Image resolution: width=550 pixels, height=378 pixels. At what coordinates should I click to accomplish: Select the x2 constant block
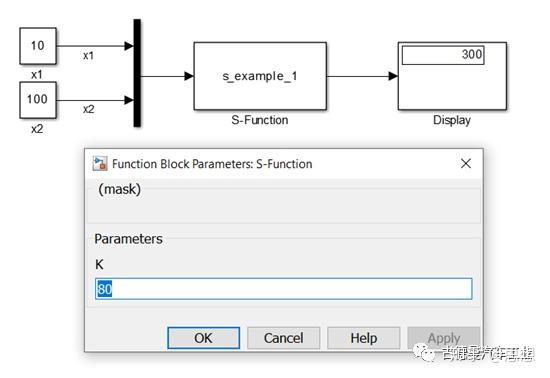[38, 100]
